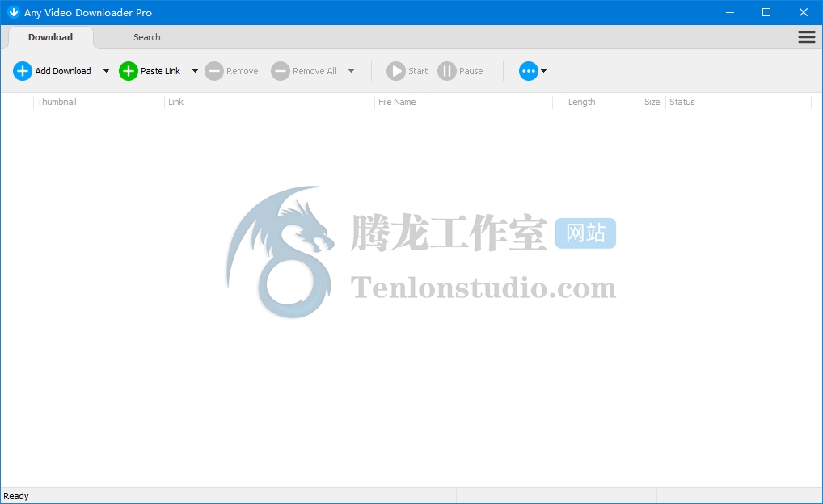Click the Pause label text
Screen dimensions: 823x504
coord(471,71)
